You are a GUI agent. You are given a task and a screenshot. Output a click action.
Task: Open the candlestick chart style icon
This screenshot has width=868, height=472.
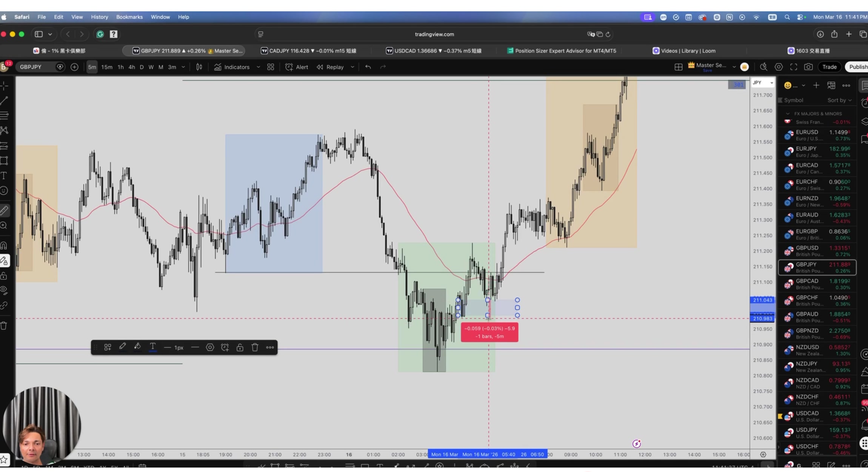pyautogui.click(x=199, y=67)
